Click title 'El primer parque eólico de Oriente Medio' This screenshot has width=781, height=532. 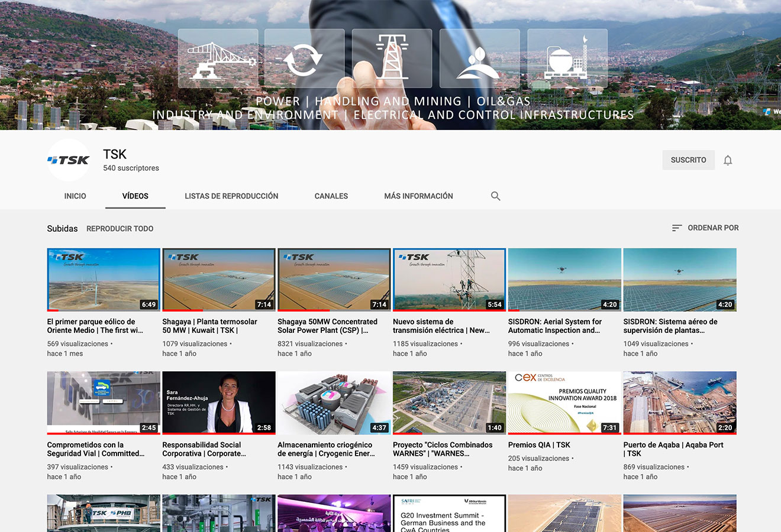tap(95, 326)
